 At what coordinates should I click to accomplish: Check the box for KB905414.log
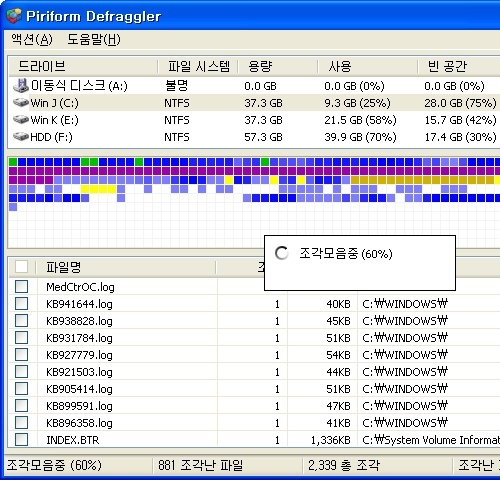21,389
